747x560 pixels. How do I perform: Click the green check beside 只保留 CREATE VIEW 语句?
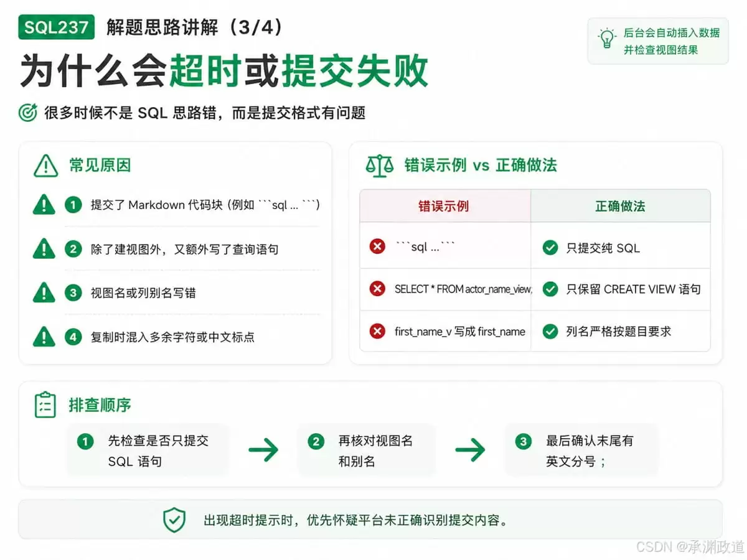coord(550,289)
